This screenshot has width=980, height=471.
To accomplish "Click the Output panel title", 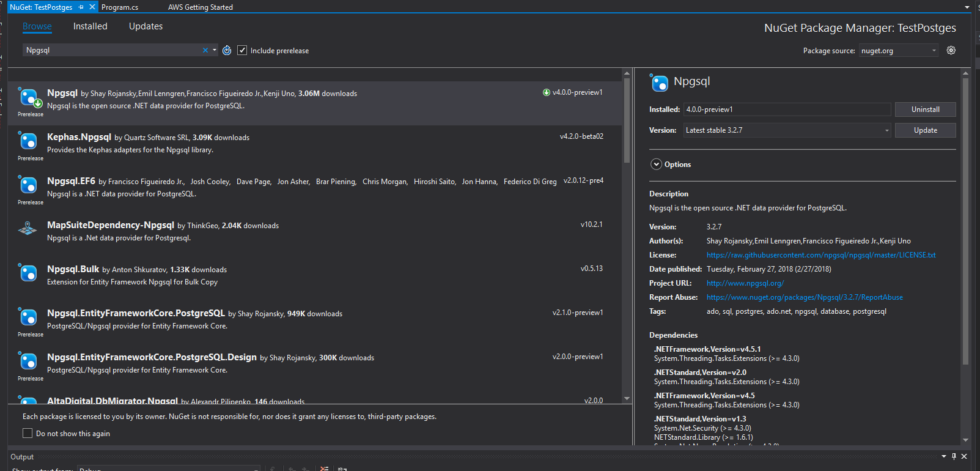I will click(22, 457).
